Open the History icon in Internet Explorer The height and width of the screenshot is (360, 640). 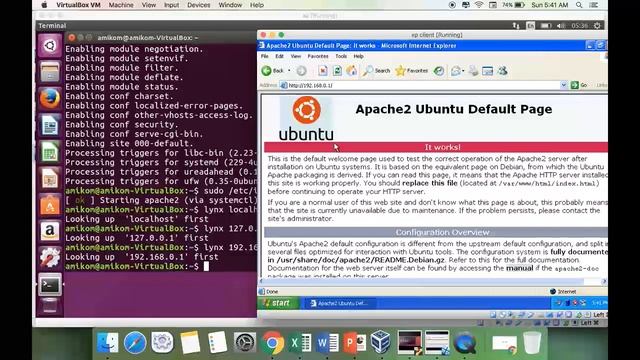point(439,71)
